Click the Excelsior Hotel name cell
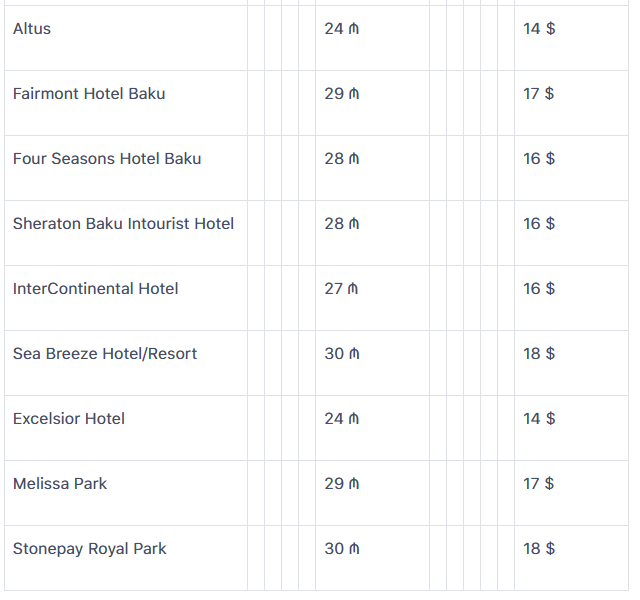This screenshot has height=600, width=640. click(x=69, y=419)
